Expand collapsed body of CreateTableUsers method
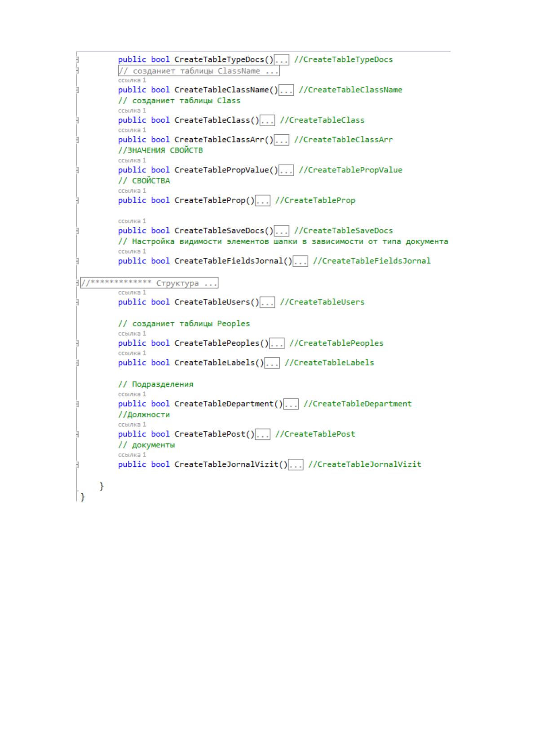Image resolution: width=535 pixels, height=756 pixels. [x=267, y=302]
